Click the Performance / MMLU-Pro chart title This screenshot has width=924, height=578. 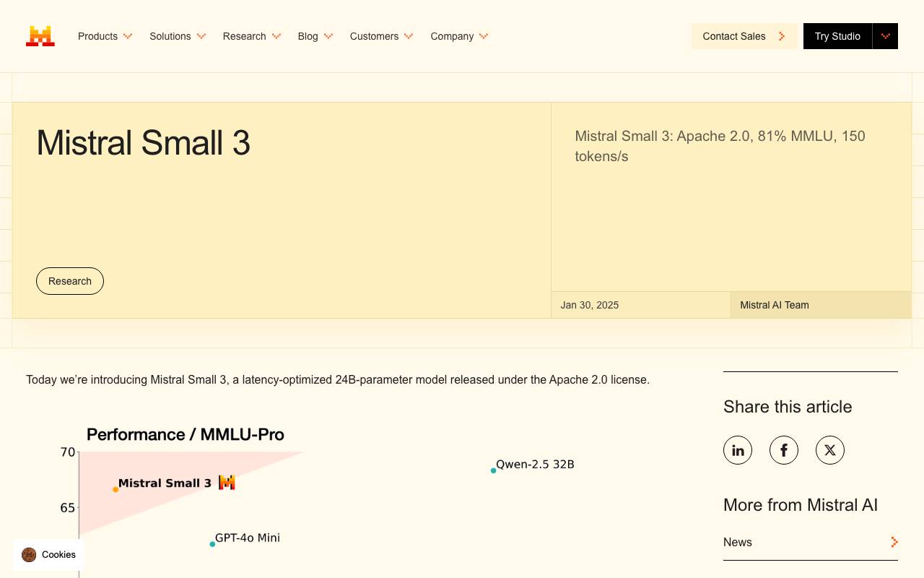click(x=186, y=434)
